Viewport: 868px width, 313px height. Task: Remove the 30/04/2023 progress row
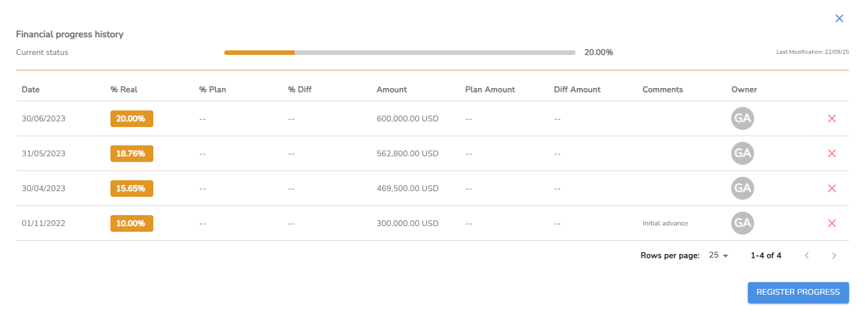tap(832, 188)
